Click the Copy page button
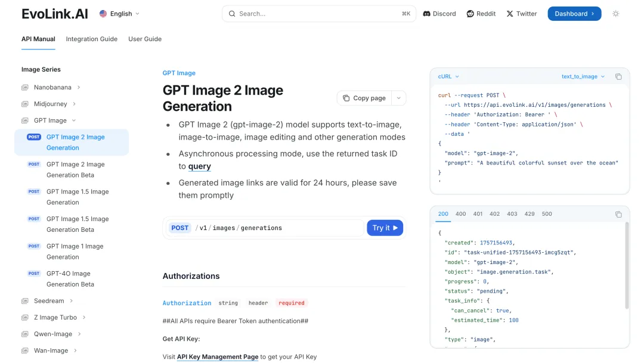The height and width of the screenshot is (363, 644). [364, 98]
